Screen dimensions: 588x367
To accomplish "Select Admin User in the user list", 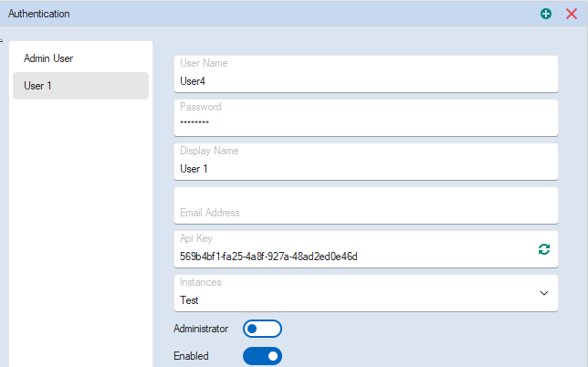I will (80, 58).
